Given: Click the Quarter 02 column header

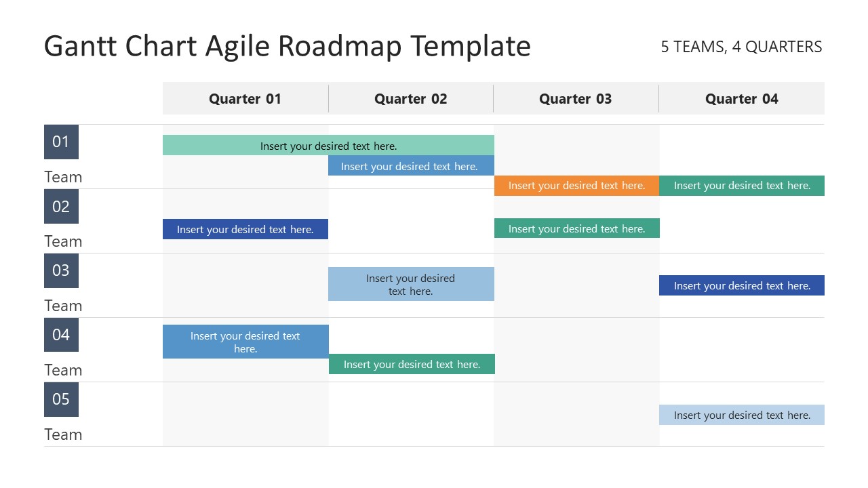Looking at the screenshot, I should pyautogui.click(x=411, y=99).
